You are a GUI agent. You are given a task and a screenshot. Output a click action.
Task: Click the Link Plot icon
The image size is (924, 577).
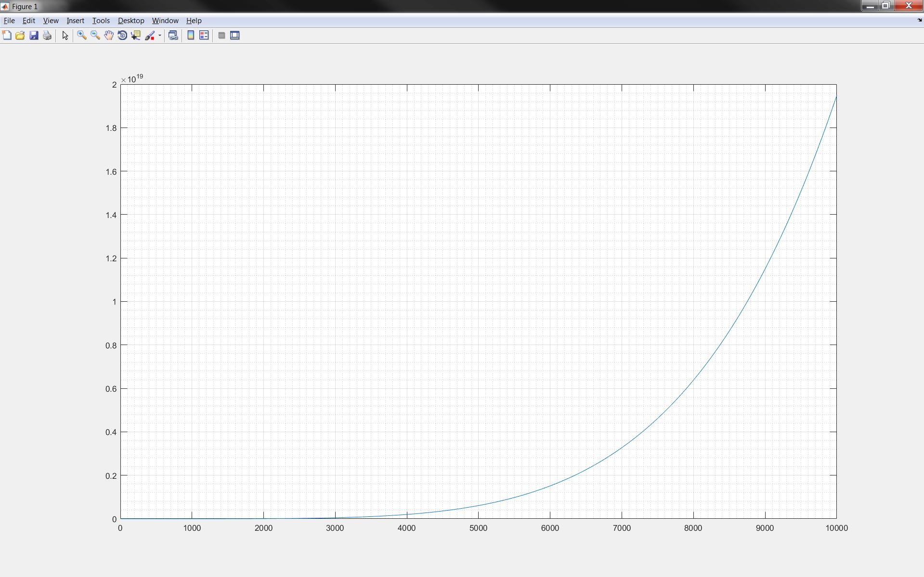pyautogui.click(x=173, y=36)
